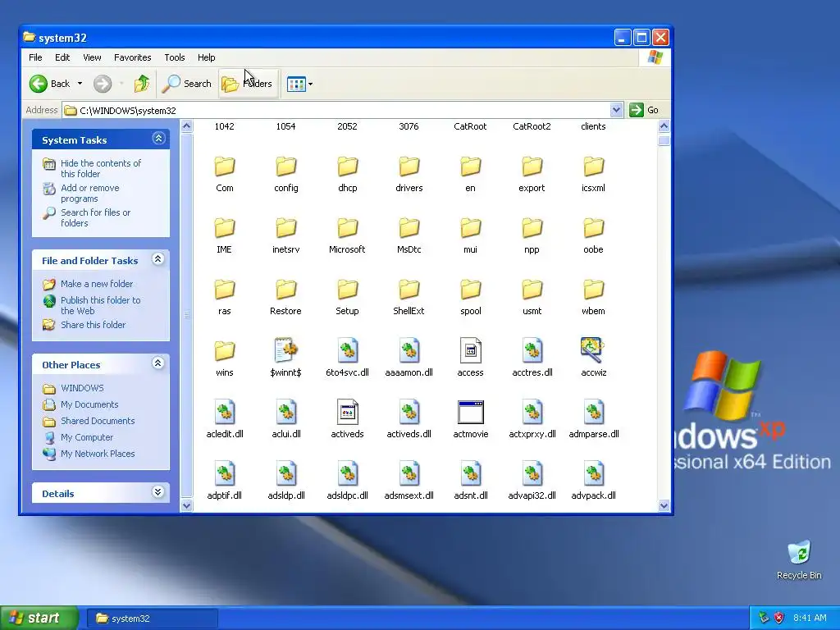
Task: Expand the address bar dropdown
Action: tap(616, 110)
